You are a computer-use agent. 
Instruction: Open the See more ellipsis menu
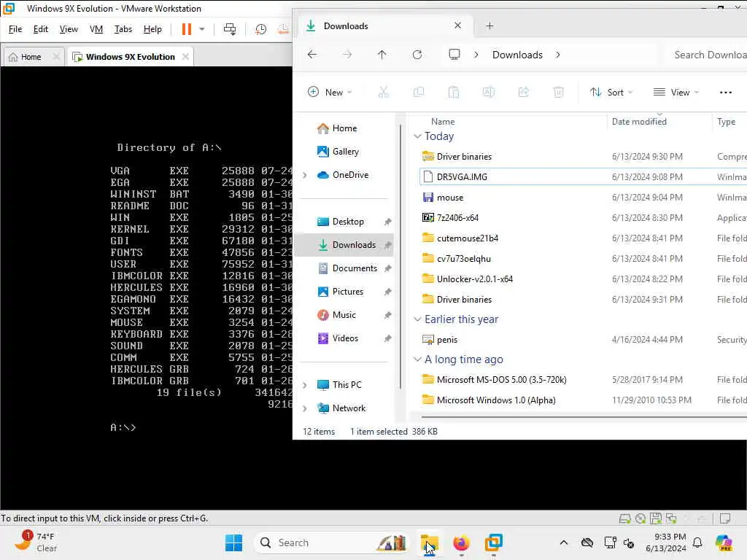(x=726, y=93)
